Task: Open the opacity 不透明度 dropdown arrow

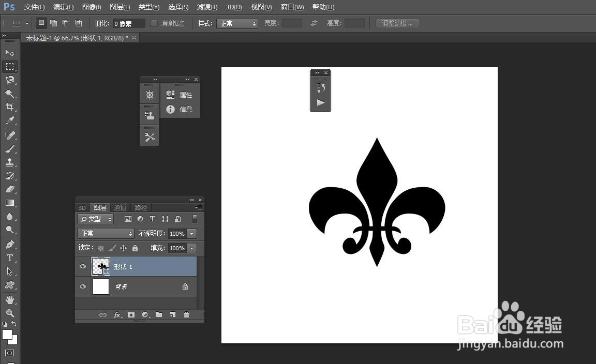Action: pyautogui.click(x=192, y=234)
